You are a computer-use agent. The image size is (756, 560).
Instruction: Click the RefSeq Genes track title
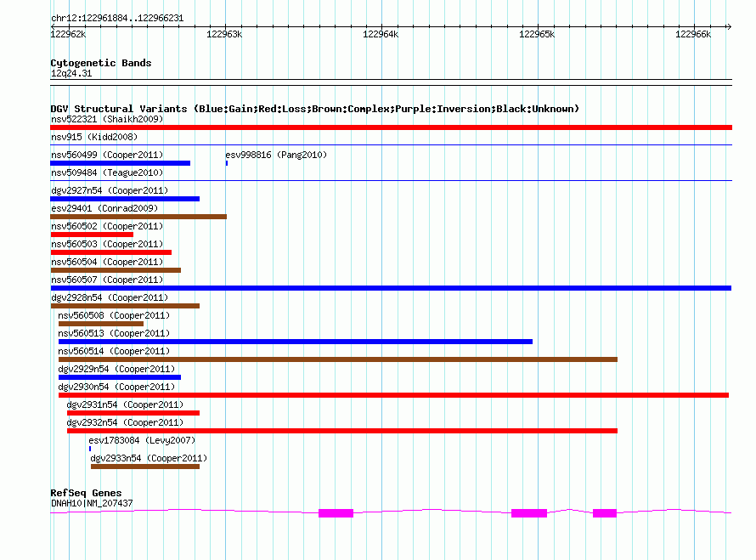click(86, 493)
